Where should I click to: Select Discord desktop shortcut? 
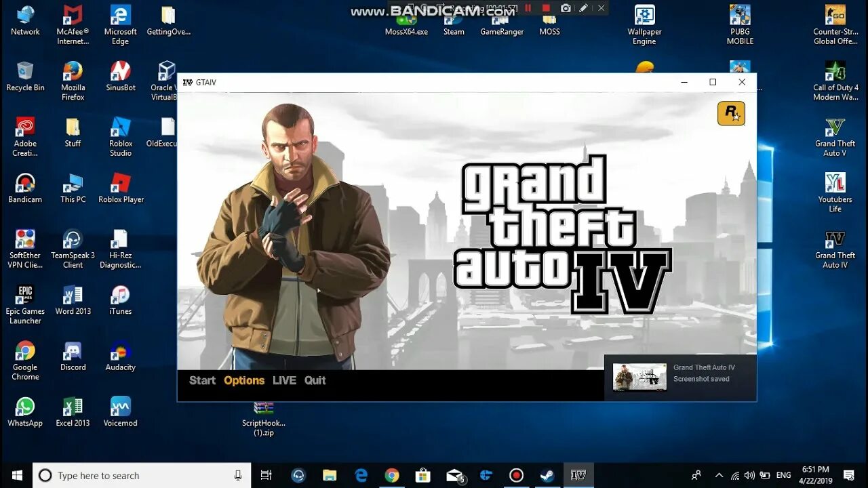pyautogui.click(x=73, y=357)
